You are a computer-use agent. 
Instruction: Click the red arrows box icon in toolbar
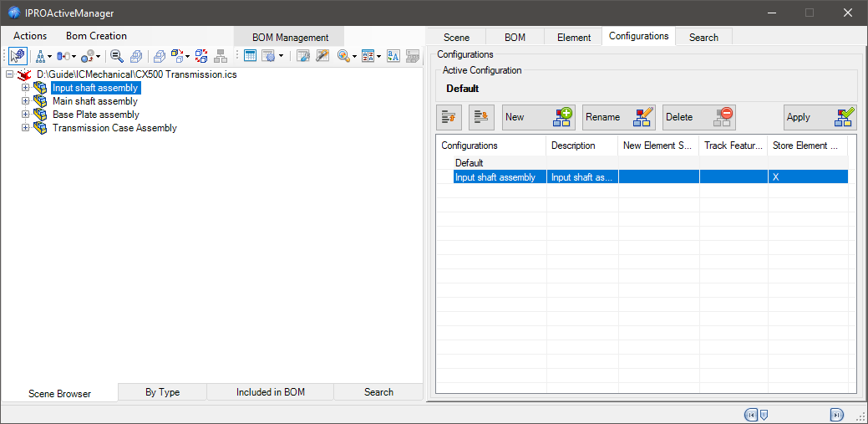click(201, 56)
